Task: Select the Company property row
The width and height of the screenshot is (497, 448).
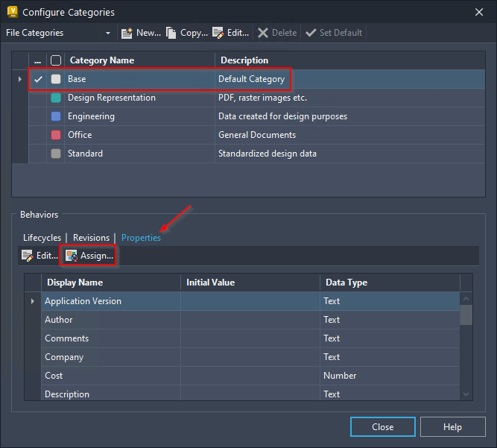Action: (x=250, y=357)
